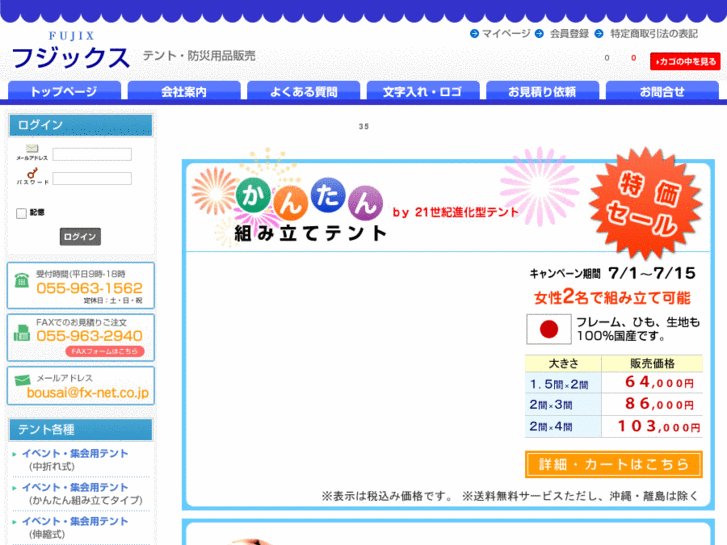Open the 会社案内 tab
Viewport: 727px width, 545px height.
point(184,91)
